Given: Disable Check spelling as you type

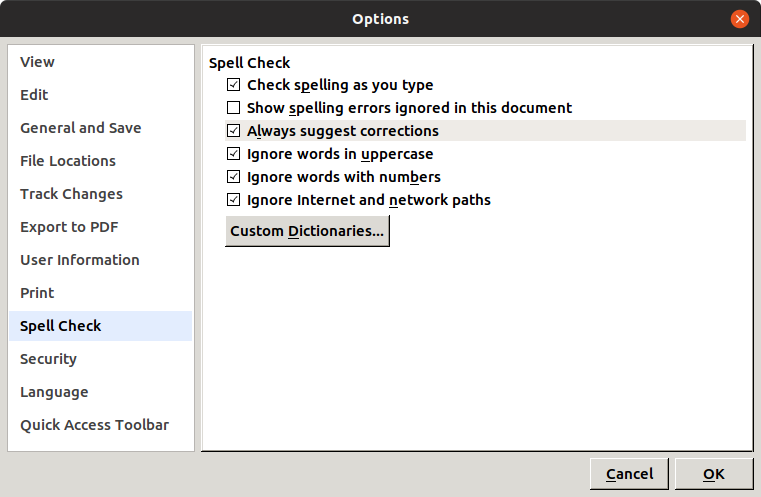Looking at the screenshot, I should pyautogui.click(x=234, y=85).
